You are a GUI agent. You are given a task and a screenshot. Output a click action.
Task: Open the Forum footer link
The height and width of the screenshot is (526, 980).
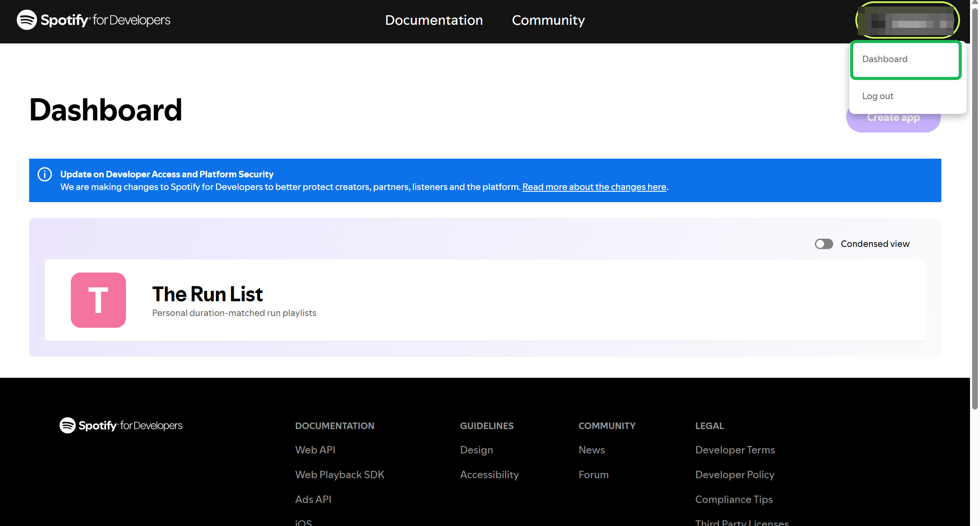click(x=593, y=475)
